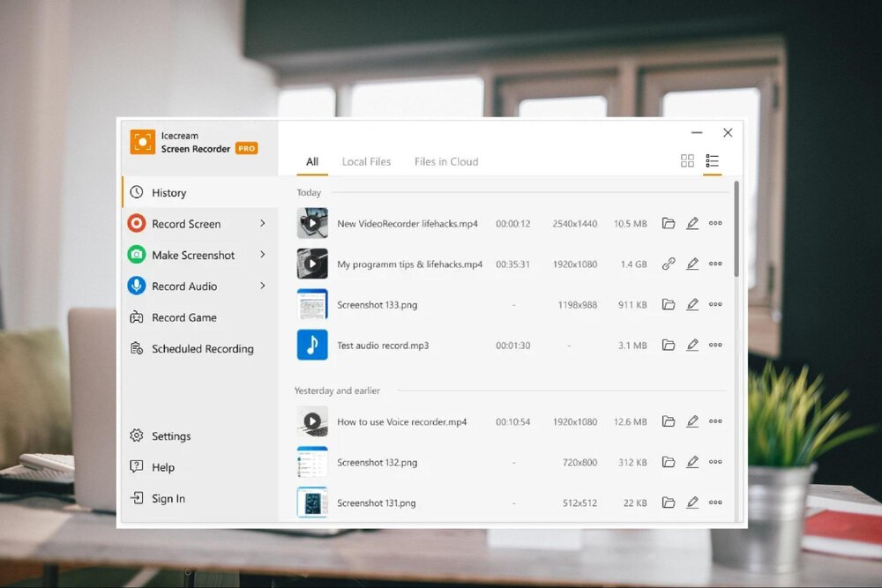Switch to grid view layout
The image size is (882, 588).
point(687,160)
